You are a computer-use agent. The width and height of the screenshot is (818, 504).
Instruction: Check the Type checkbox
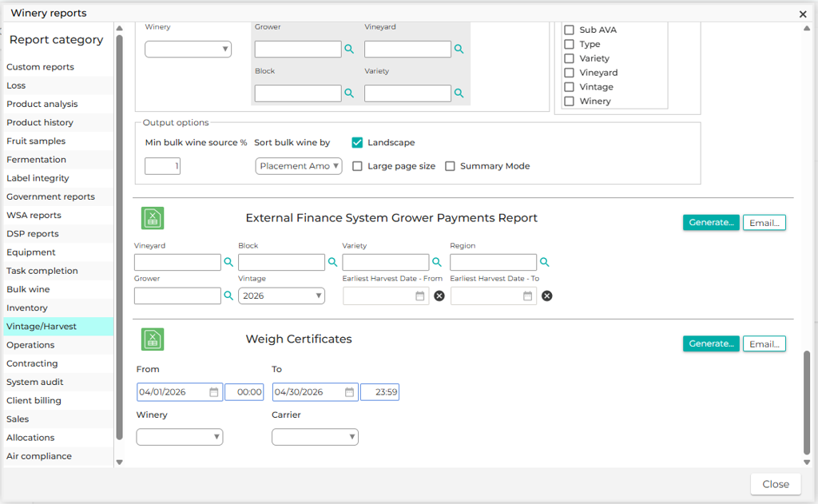[x=569, y=44]
